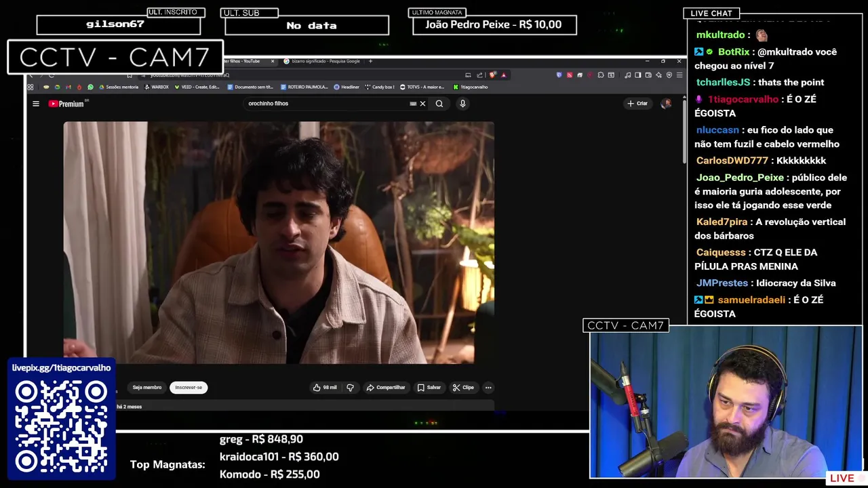Open the VEED Create, Edit bookmark
Viewport: 868px width, 488px height.
(197, 87)
